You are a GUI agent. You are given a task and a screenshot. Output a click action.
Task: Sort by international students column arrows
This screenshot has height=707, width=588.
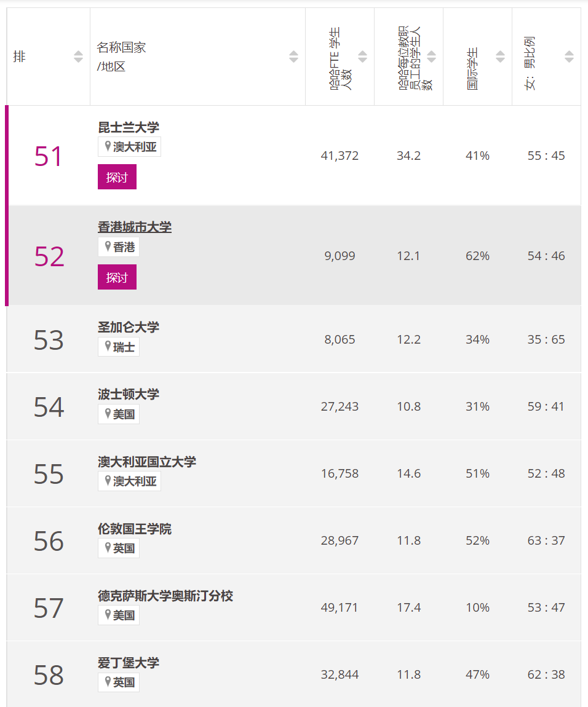click(500, 57)
